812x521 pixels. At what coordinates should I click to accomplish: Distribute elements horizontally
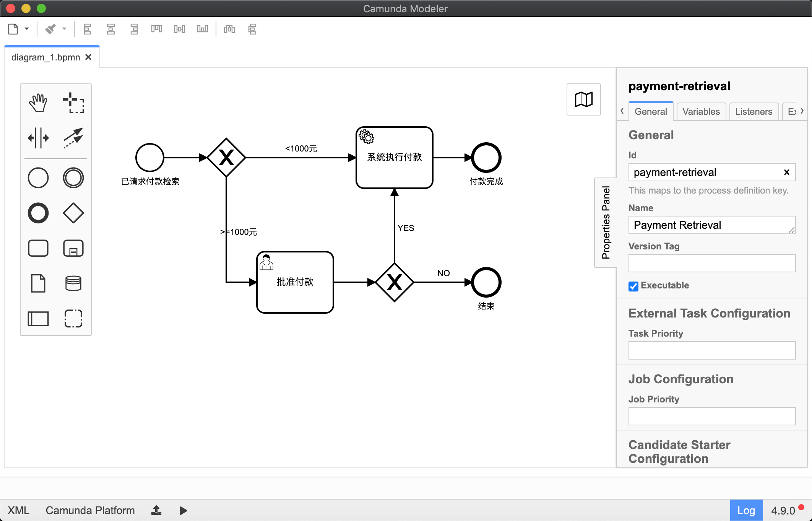pyautogui.click(x=229, y=29)
